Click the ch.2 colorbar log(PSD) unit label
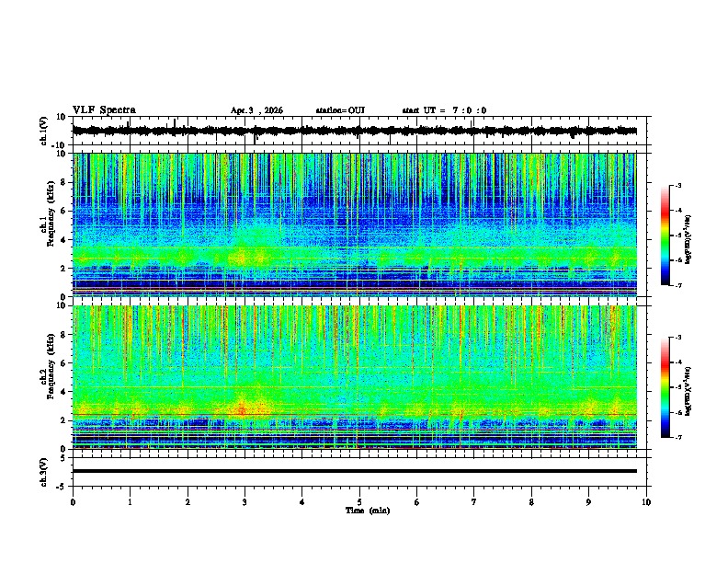Screen dimensions: 728x563 tap(688, 391)
